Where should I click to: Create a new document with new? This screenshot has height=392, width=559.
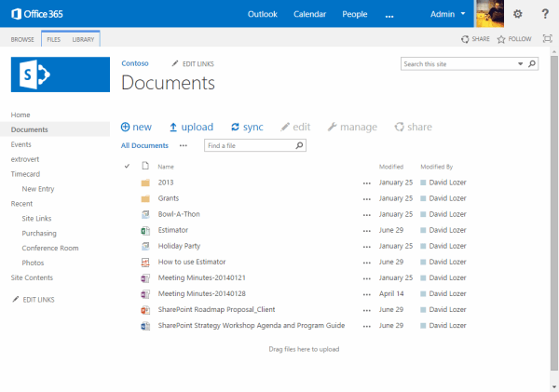tap(136, 127)
